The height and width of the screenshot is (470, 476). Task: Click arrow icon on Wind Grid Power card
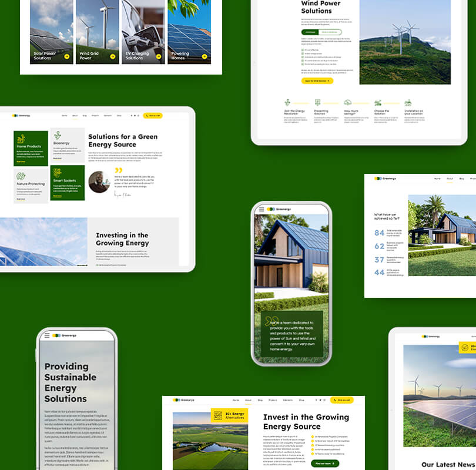tap(113, 56)
